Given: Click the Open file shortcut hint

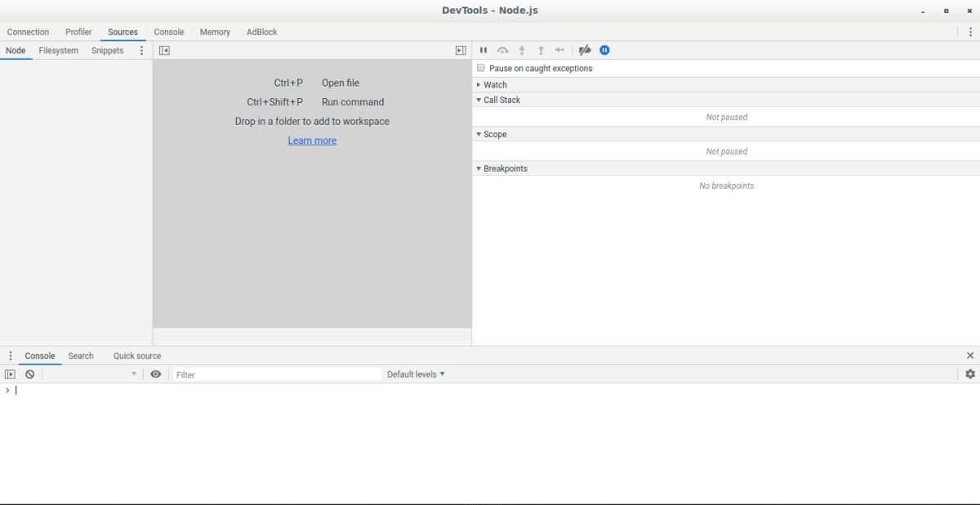Looking at the screenshot, I should tap(341, 83).
